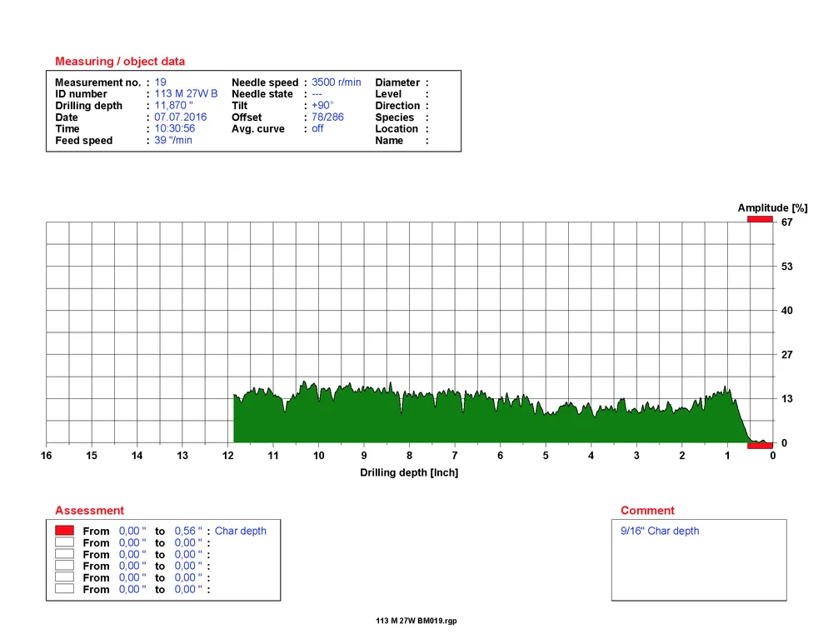833x644 pixels.
Task: Click the comment text '9/16" Char depth'
Action: 660,531
